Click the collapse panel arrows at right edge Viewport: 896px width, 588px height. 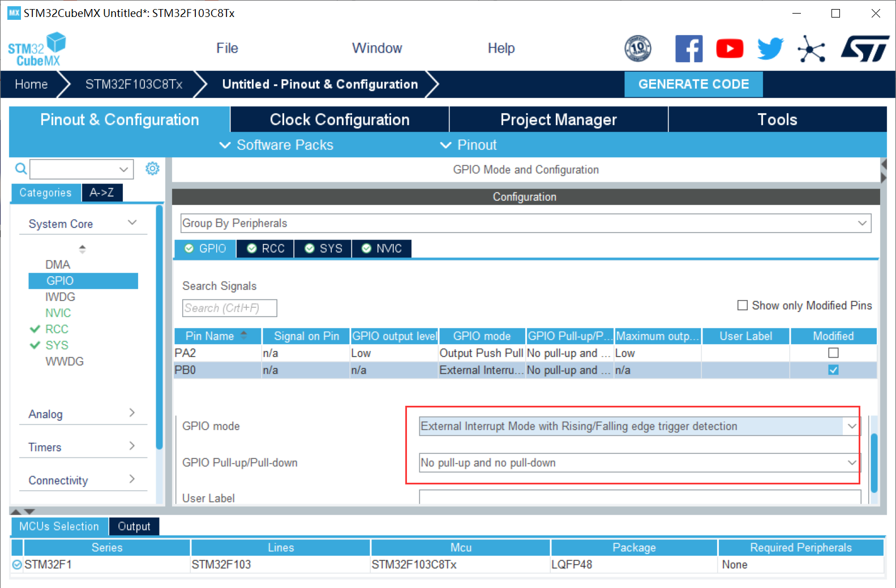884,171
